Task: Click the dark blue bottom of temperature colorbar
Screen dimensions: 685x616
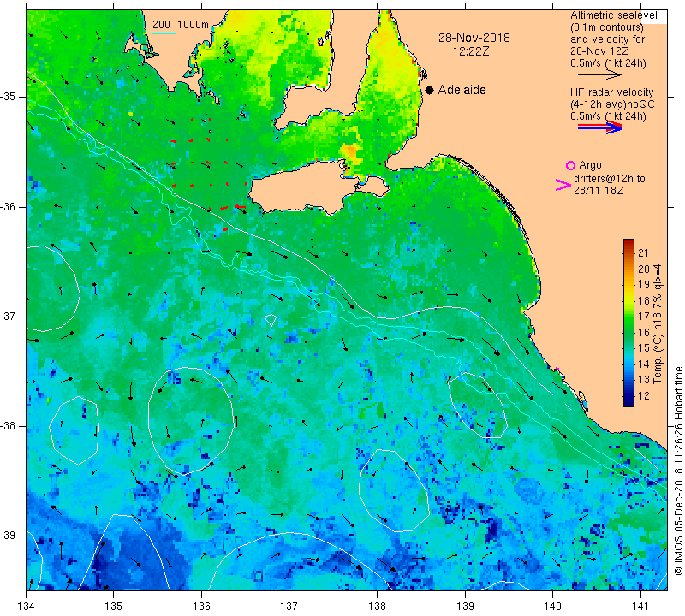Action: click(628, 402)
